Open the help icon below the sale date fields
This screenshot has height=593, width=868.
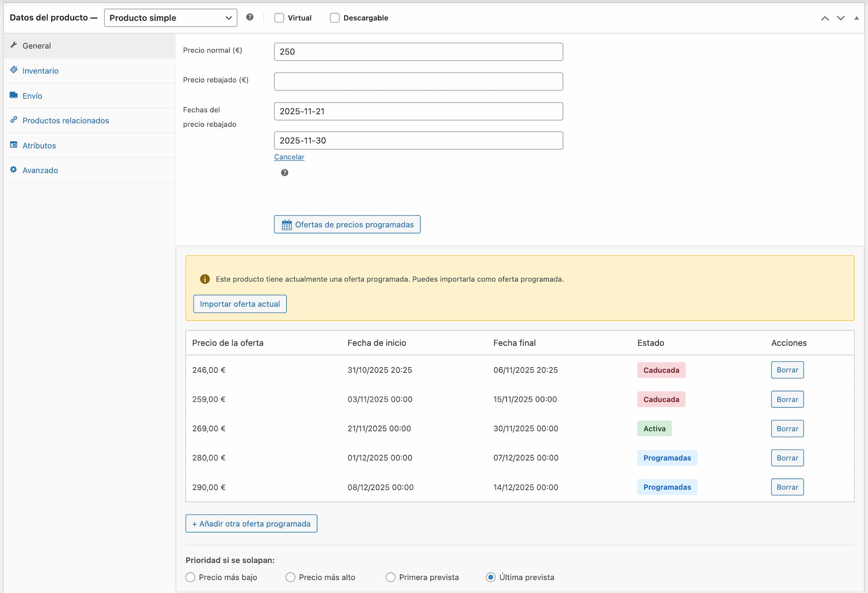(284, 172)
